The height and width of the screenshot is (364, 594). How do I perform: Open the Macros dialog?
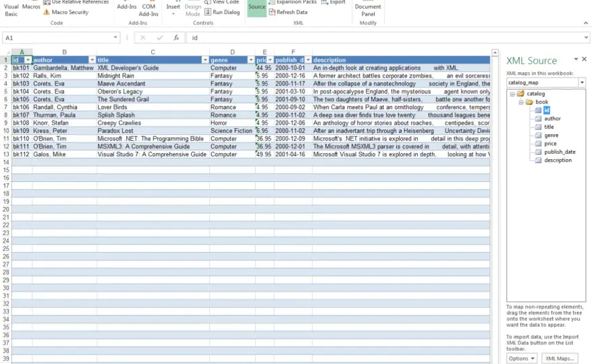tap(31, 7)
